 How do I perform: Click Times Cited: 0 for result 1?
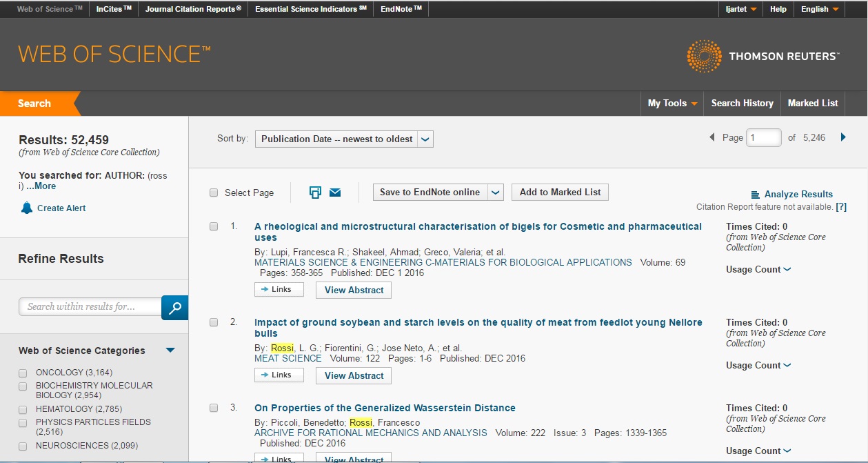tap(756, 226)
